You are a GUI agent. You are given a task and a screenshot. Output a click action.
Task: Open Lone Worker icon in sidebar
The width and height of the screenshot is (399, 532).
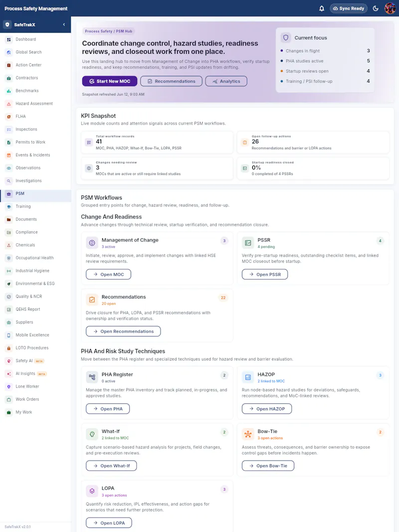pyautogui.click(x=9, y=387)
